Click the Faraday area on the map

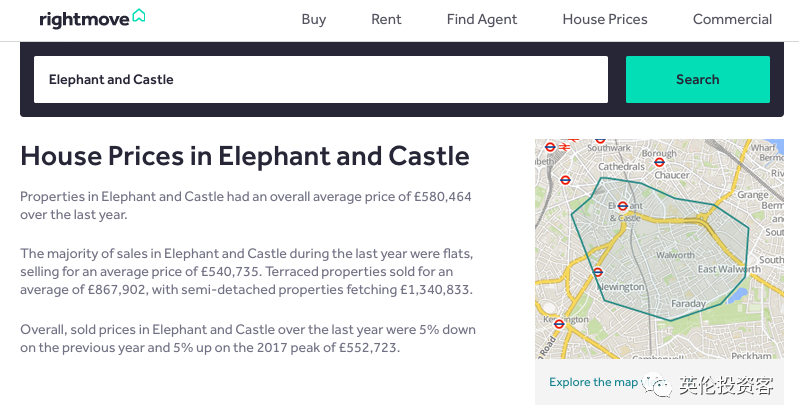pyautogui.click(x=688, y=303)
